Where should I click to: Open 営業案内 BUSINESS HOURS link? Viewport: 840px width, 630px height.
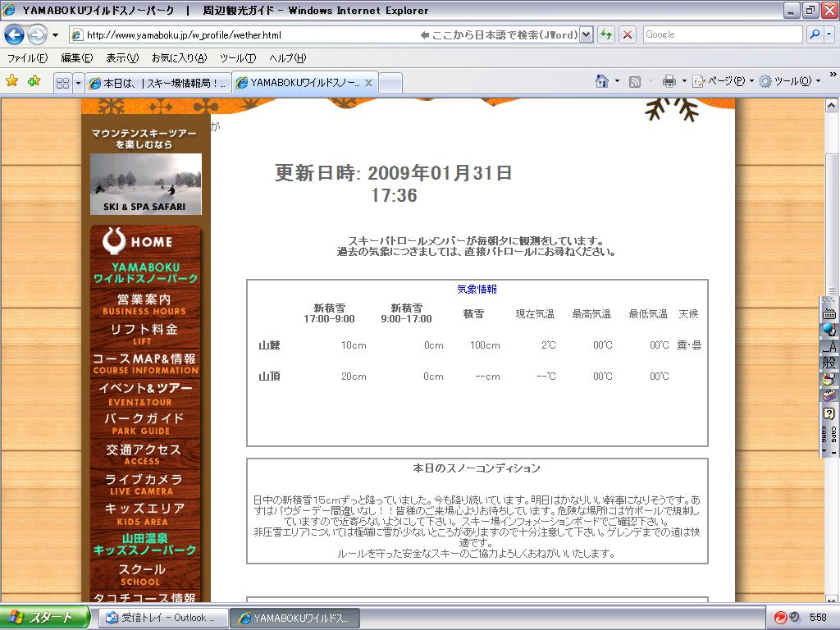click(145, 304)
